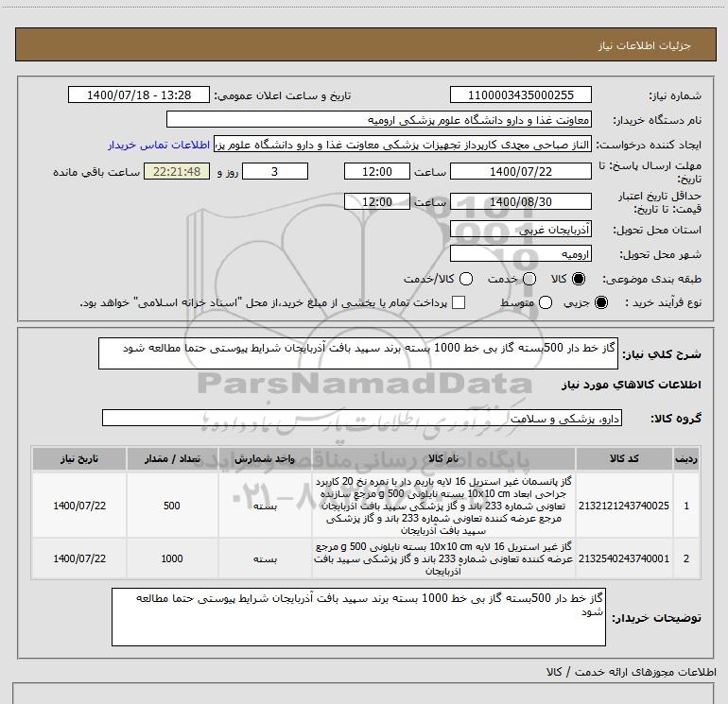Click delivery city field ارومیه
Viewport: 728px width, 704px height.
(520, 254)
